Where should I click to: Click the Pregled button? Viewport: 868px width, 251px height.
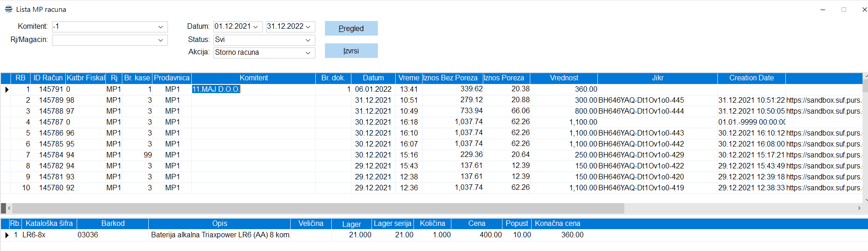click(351, 28)
